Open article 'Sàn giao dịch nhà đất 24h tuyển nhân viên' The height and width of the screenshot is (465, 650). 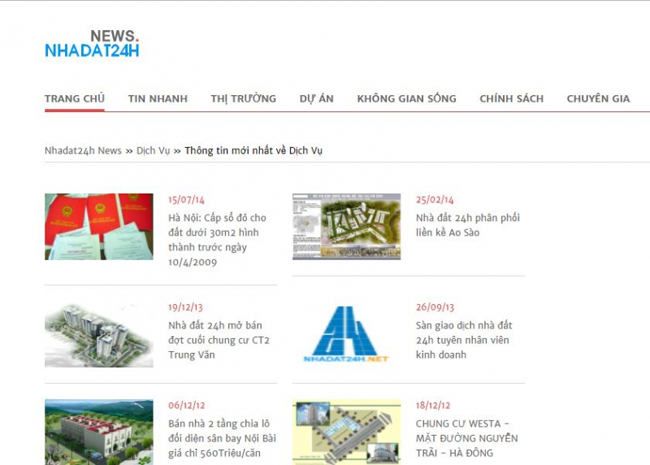pyautogui.click(x=464, y=340)
